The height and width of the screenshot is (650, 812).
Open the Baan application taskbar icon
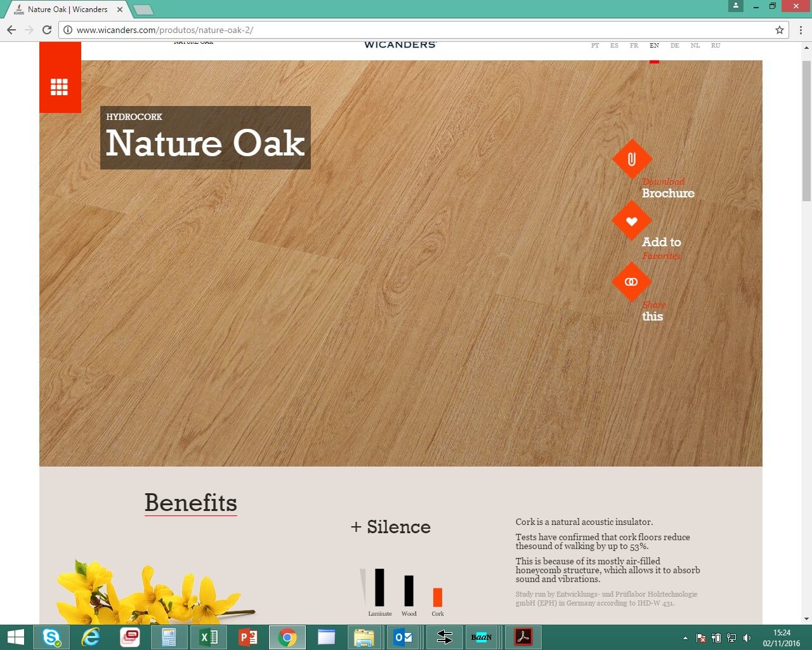481,637
